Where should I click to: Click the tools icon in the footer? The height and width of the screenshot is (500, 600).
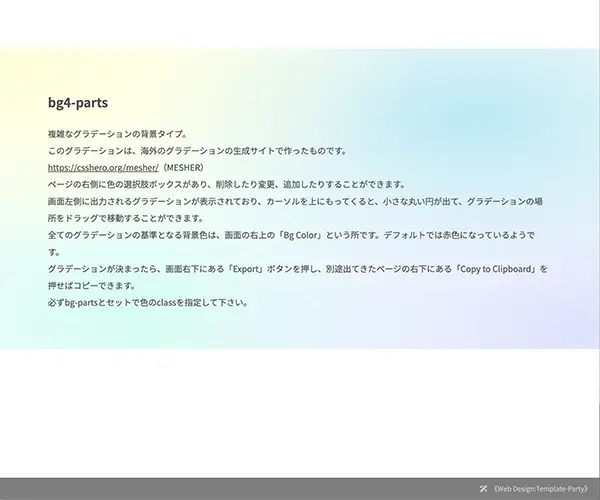point(484,489)
